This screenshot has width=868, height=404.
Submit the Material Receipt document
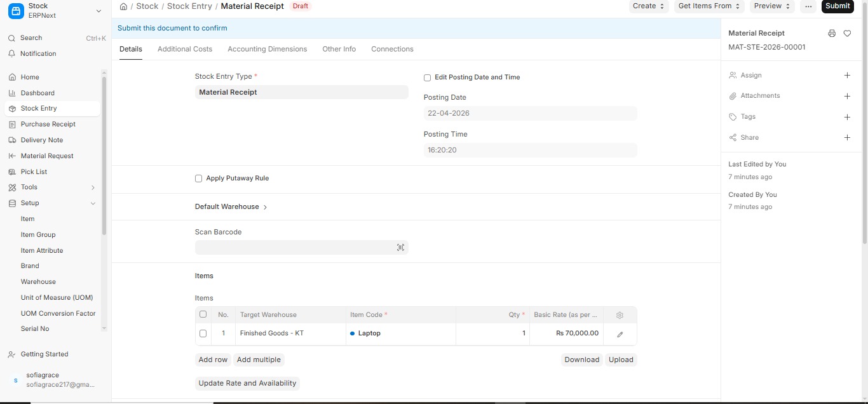pyautogui.click(x=837, y=6)
